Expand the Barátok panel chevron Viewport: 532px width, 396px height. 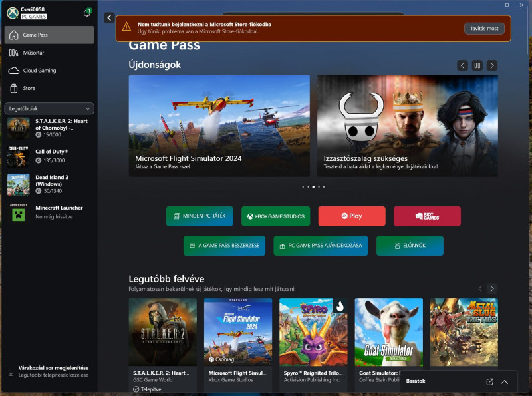click(x=505, y=382)
